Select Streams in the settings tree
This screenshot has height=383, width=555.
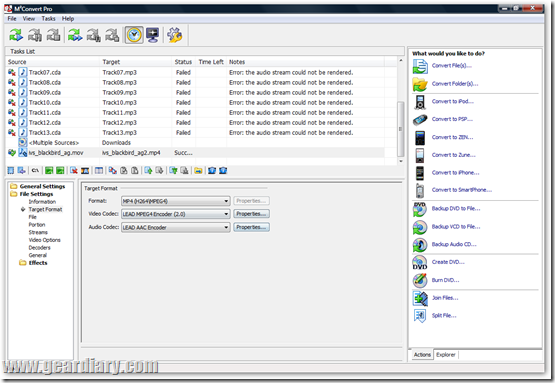tap(38, 232)
